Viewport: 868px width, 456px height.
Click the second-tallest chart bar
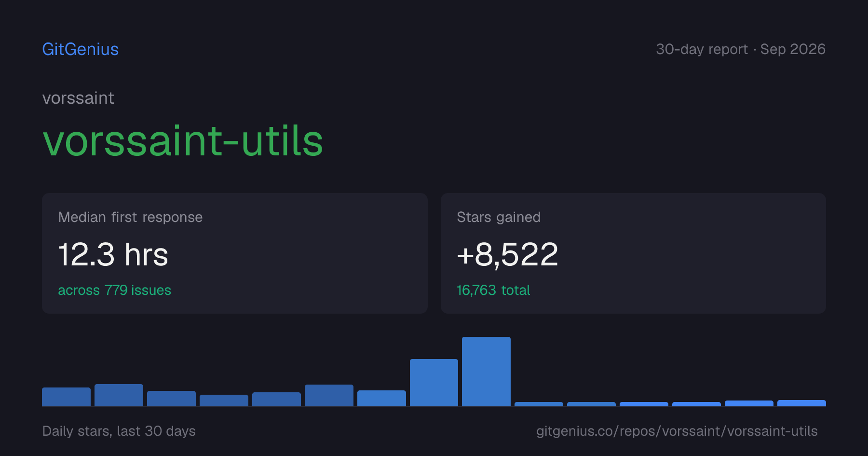coord(434,383)
